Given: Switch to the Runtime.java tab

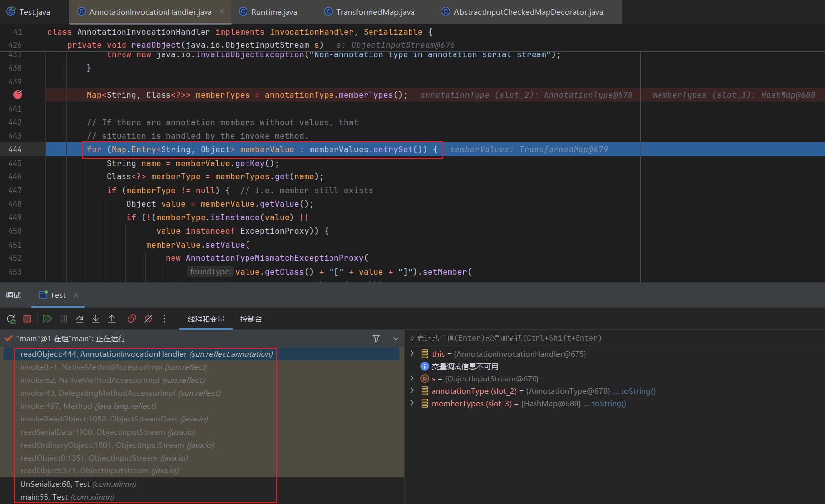Looking at the screenshot, I should coord(274,12).
